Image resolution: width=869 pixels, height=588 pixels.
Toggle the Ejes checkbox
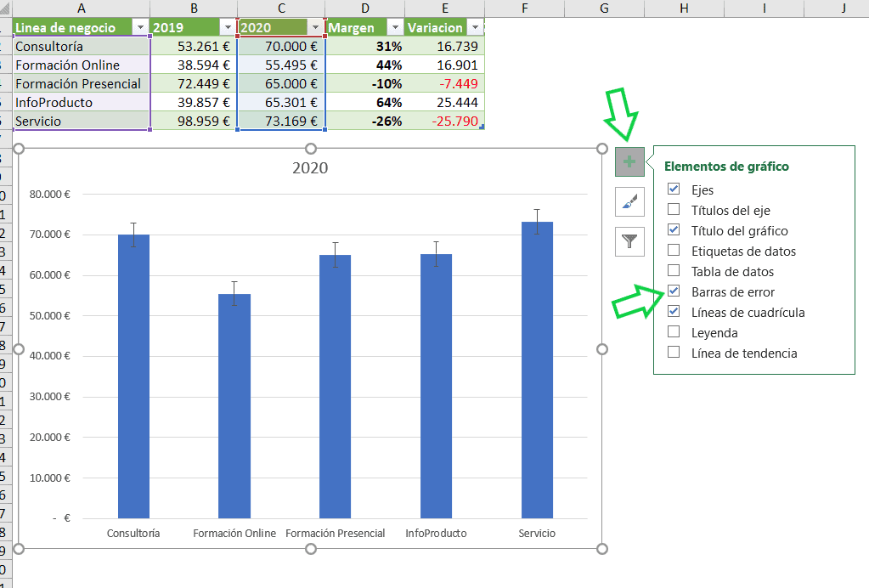674,189
